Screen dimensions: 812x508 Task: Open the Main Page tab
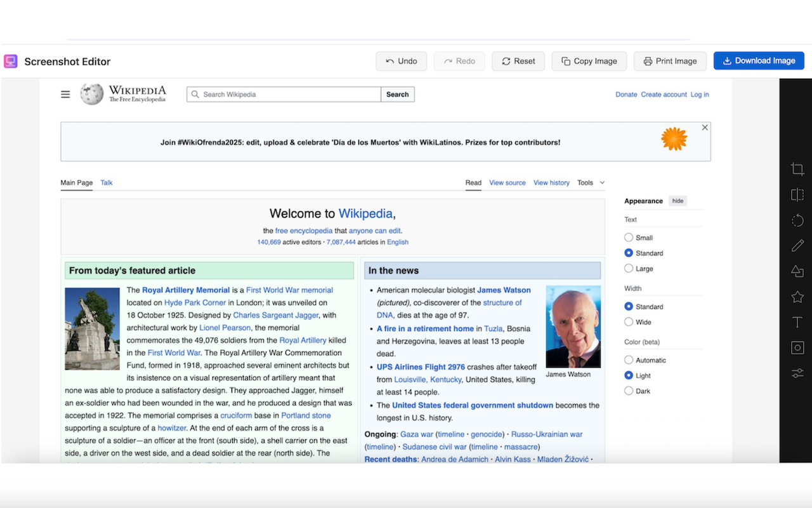[76, 183]
